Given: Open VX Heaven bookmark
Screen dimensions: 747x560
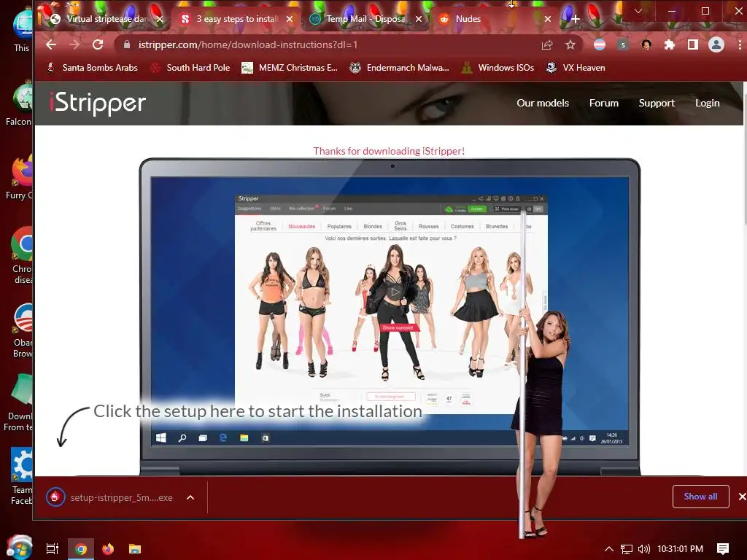Looking at the screenshot, I should 576,68.
